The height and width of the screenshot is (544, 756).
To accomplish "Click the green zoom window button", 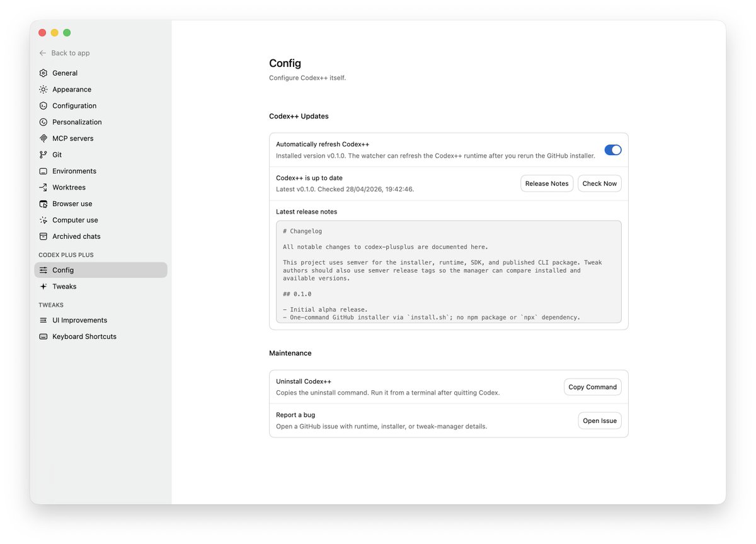I will [67, 33].
